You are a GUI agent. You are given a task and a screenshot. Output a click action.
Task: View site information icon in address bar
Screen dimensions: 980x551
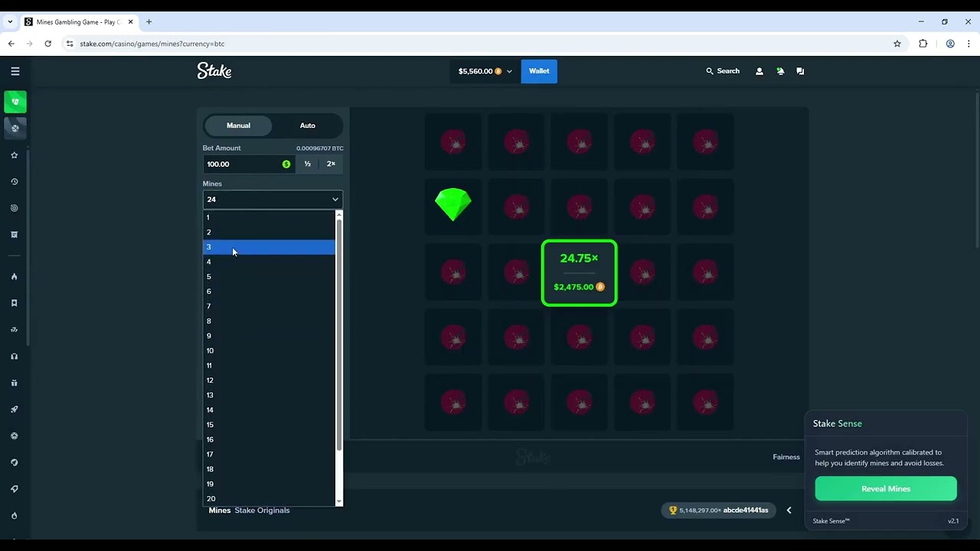(x=70, y=44)
